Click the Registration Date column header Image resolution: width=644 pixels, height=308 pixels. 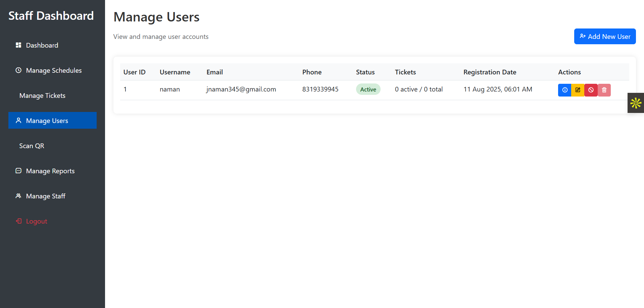pyautogui.click(x=490, y=72)
